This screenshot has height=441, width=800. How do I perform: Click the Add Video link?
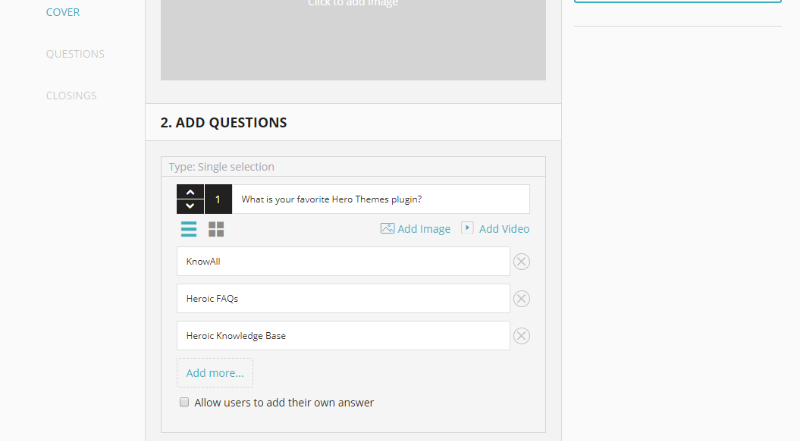[504, 229]
